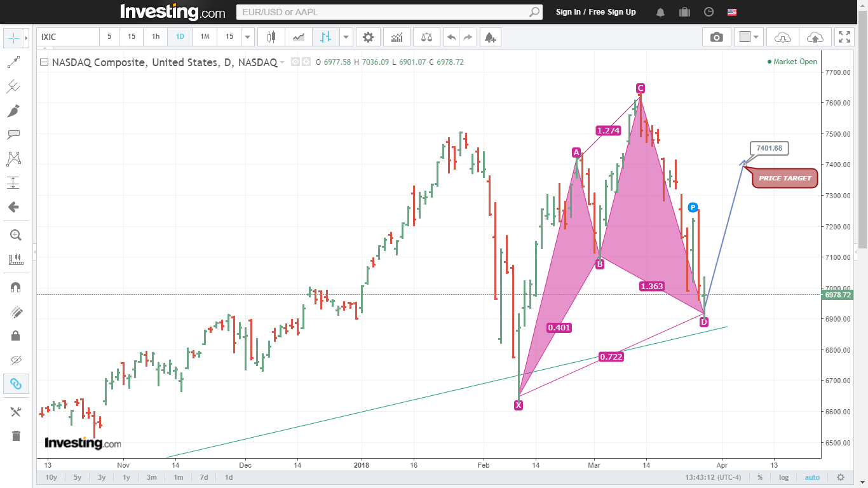Undo the last chart action
This screenshot has height=488, width=868.
point(451,37)
